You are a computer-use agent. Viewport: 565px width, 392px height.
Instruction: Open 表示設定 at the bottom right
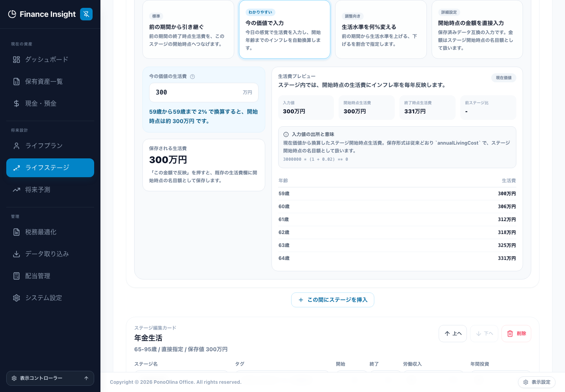point(537,382)
